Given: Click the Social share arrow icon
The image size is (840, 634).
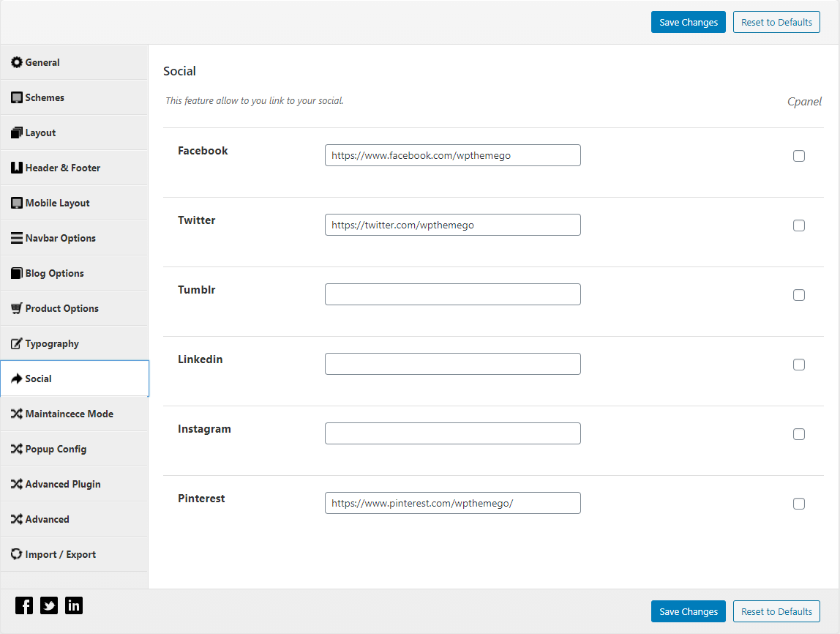Looking at the screenshot, I should tap(17, 378).
